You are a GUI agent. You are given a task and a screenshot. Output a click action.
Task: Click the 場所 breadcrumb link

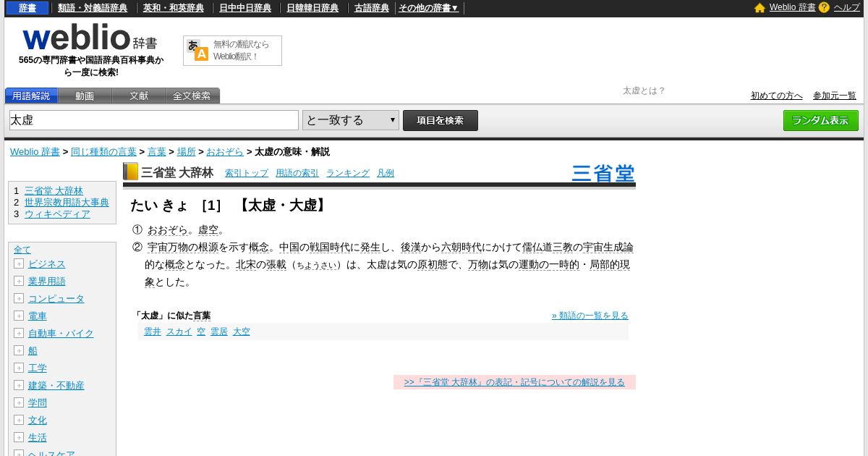187,151
